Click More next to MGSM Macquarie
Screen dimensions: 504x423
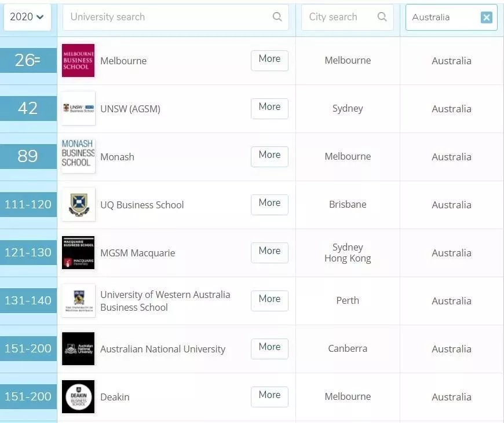pyautogui.click(x=269, y=252)
